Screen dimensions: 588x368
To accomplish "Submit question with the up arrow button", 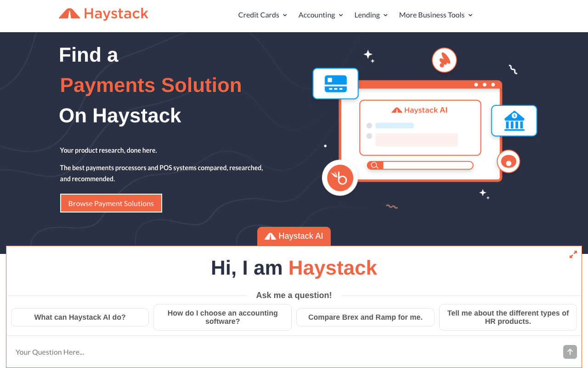I will (570, 352).
